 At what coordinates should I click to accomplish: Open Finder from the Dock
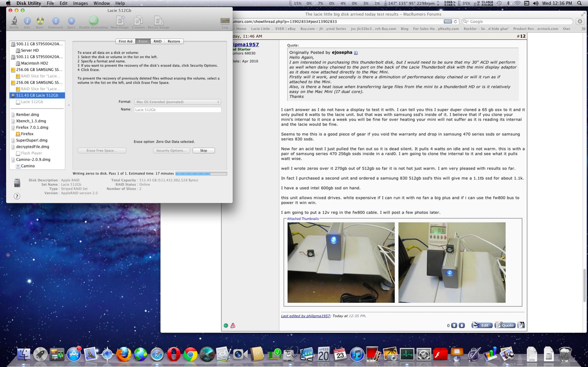(24, 354)
